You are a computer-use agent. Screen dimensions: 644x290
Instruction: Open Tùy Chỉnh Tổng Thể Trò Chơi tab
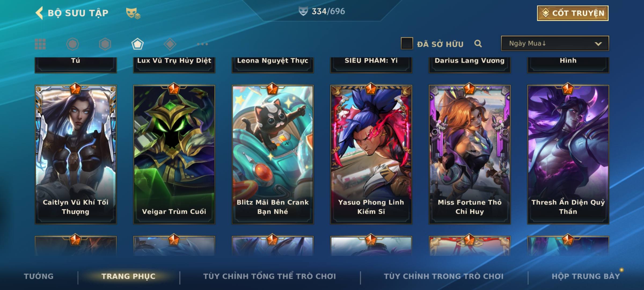[270, 276]
